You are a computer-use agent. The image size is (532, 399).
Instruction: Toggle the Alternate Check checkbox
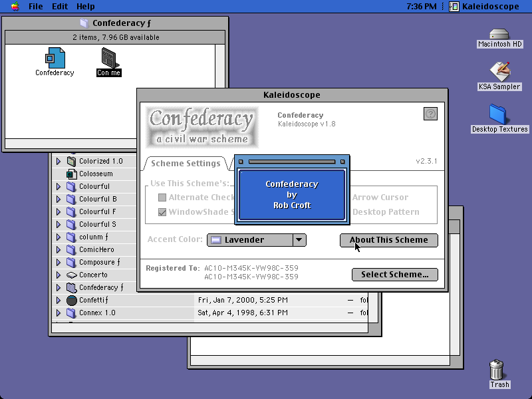click(x=162, y=197)
